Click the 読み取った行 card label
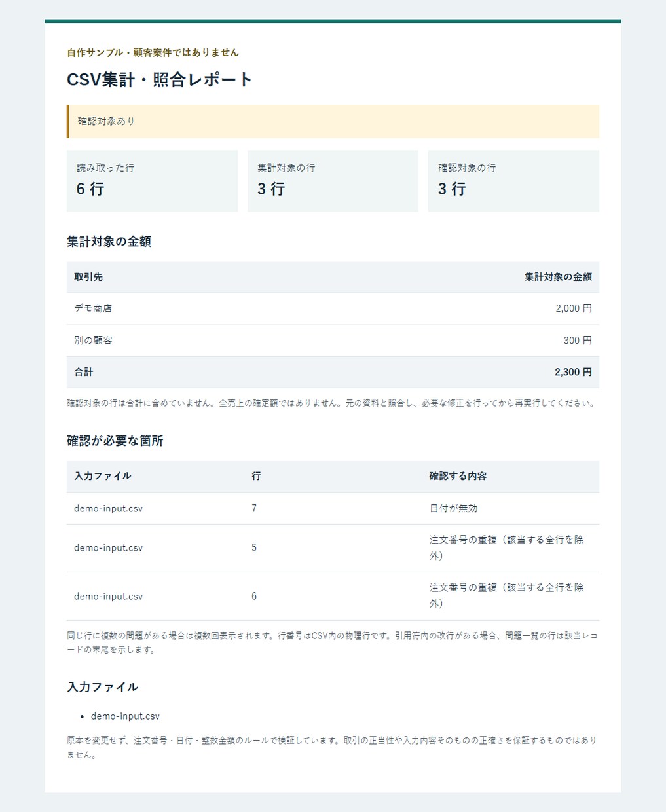 pyautogui.click(x=105, y=168)
